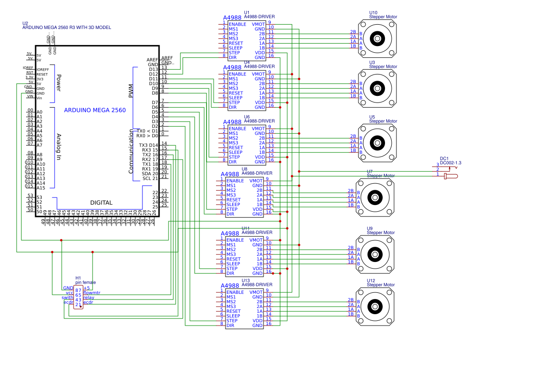555x392 pixels.
Task: Click the 'DC002-1.3' part label
Action: tap(451, 163)
